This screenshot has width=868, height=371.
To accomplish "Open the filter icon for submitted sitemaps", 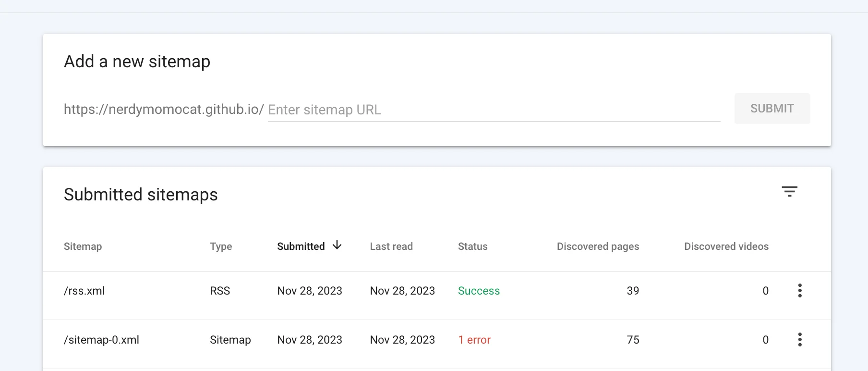I will click(789, 192).
